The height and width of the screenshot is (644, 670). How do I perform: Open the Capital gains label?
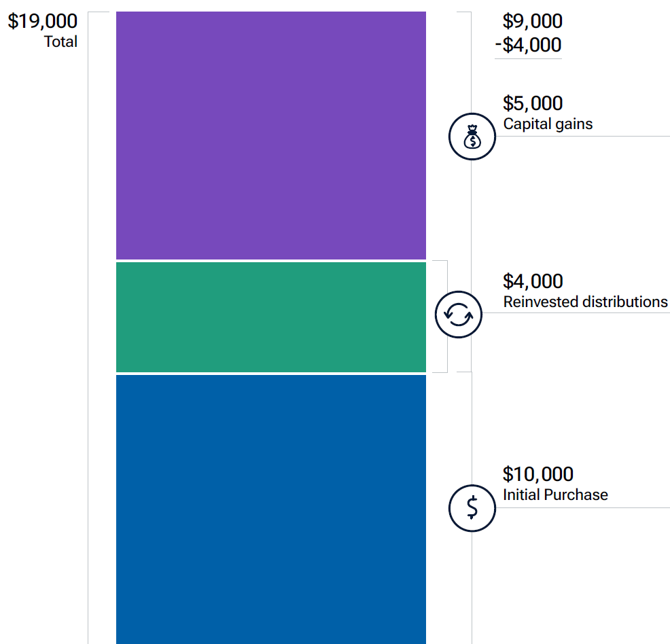point(548,124)
